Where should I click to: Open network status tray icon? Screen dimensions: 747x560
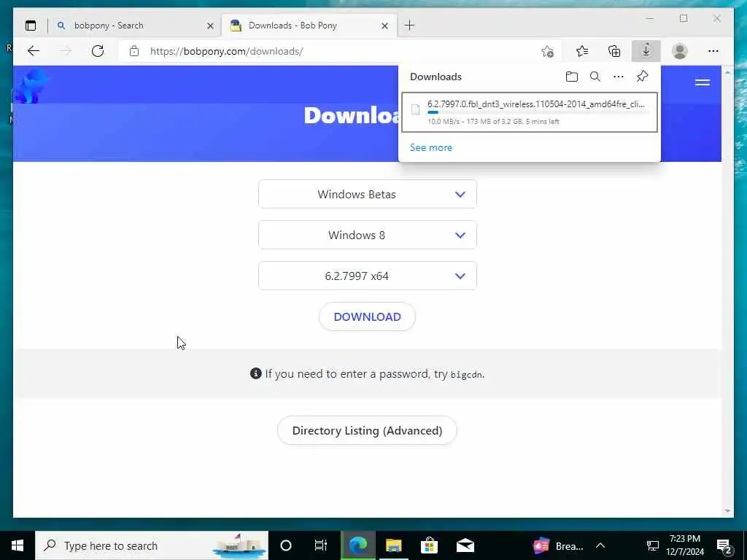point(653,545)
